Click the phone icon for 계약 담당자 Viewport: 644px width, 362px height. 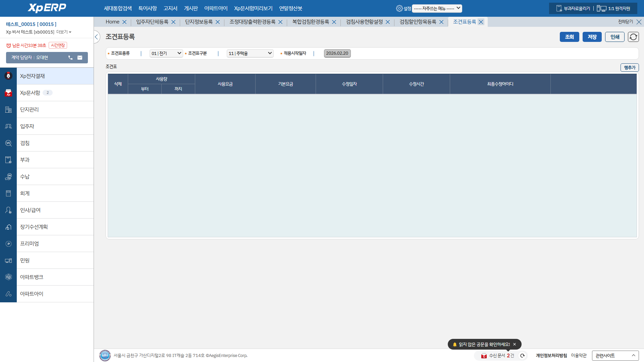coord(70,58)
